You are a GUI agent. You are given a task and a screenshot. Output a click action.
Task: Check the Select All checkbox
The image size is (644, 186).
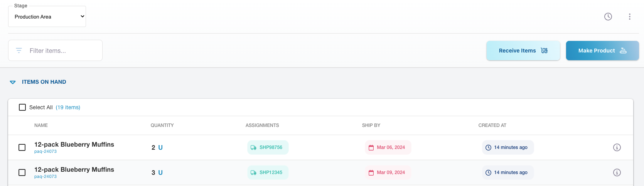22,107
